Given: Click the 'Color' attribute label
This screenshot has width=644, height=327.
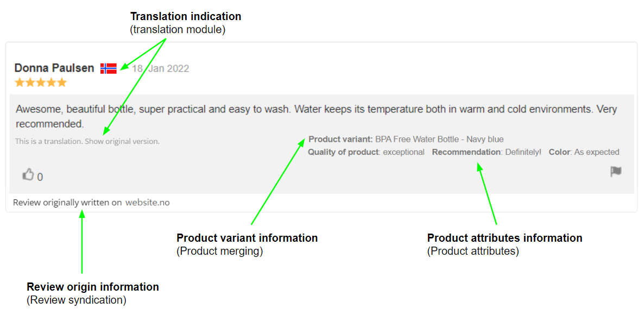Looking at the screenshot, I should click(559, 152).
